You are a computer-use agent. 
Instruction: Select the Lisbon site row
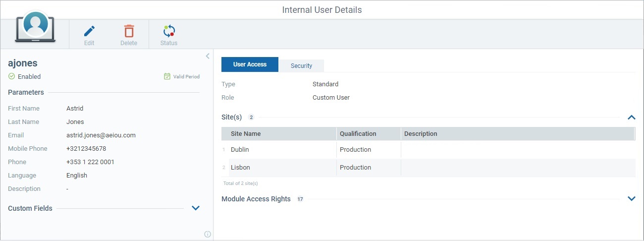point(428,168)
